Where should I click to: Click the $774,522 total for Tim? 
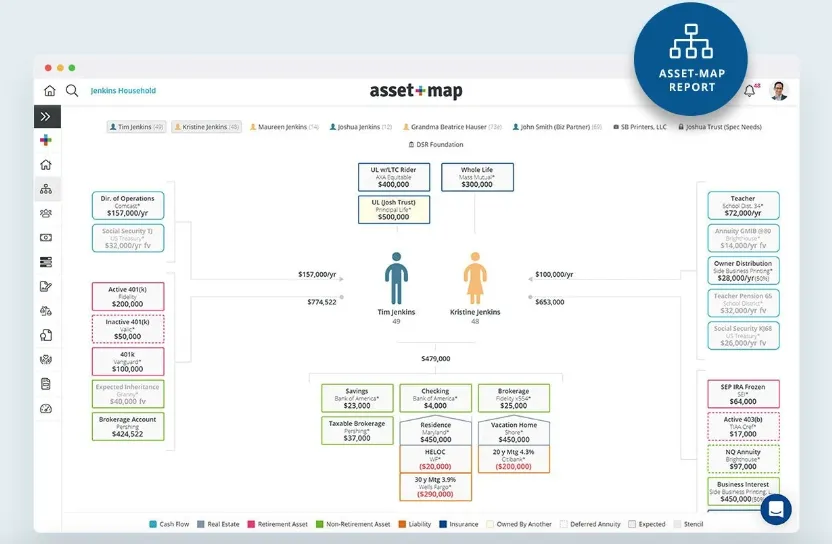point(322,302)
